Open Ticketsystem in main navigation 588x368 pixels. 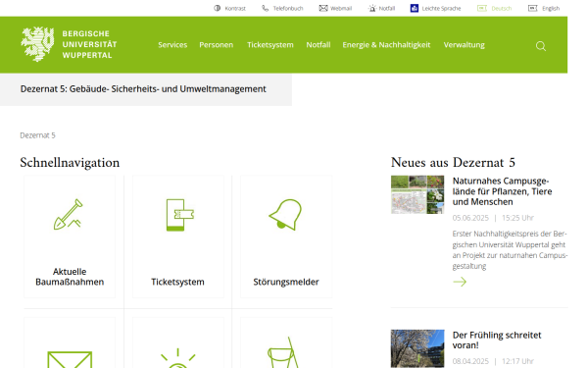[270, 45]
